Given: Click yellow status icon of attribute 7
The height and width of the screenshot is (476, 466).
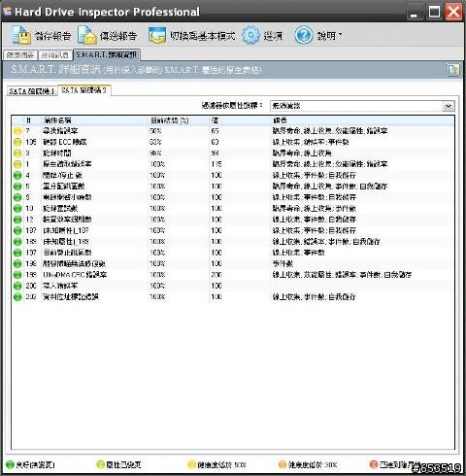Looking at the screenshot, I should click(17, 131).
